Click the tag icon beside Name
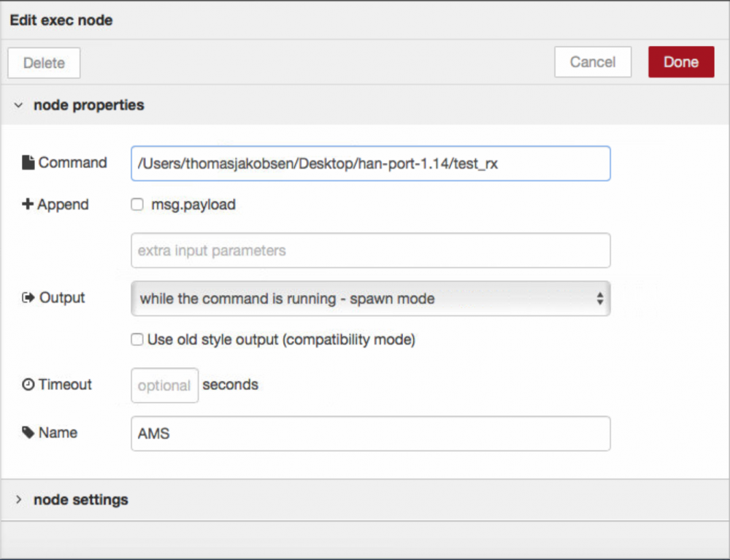This screenshot has width=730, height=560. pyautogui.click(x=28, y=433)
